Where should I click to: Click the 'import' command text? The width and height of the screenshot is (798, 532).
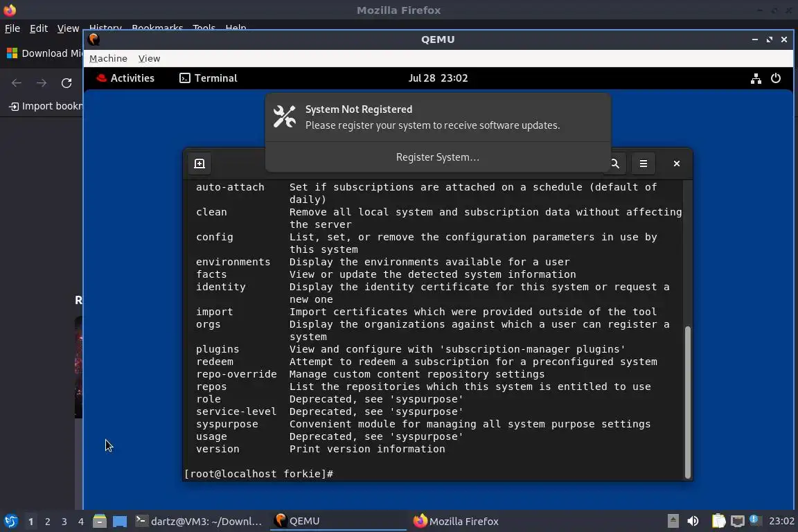click(x=214, y=312)
